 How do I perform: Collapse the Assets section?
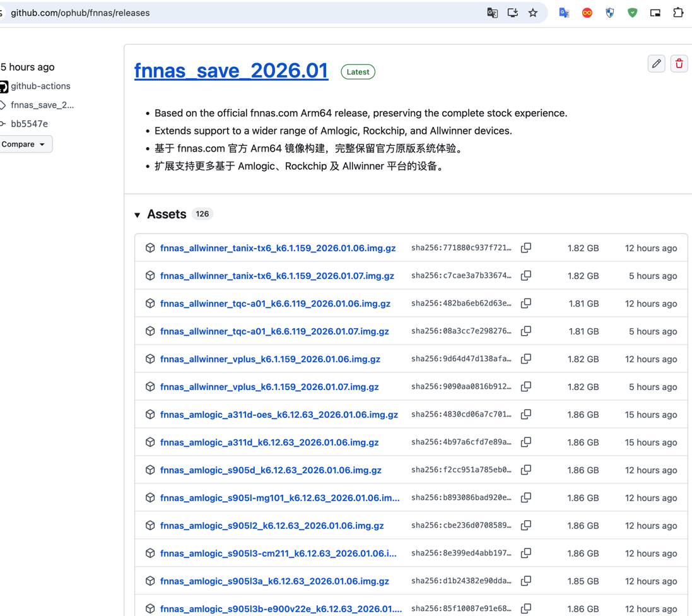point(138,215)
